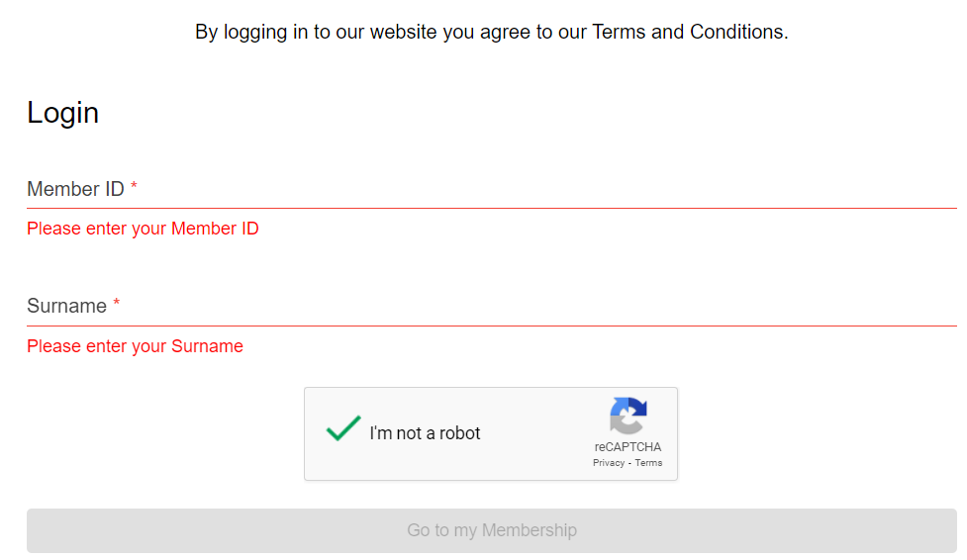Click the "Please enter your Member ID" error
The image size is (967, 560).
click(143, 229)
